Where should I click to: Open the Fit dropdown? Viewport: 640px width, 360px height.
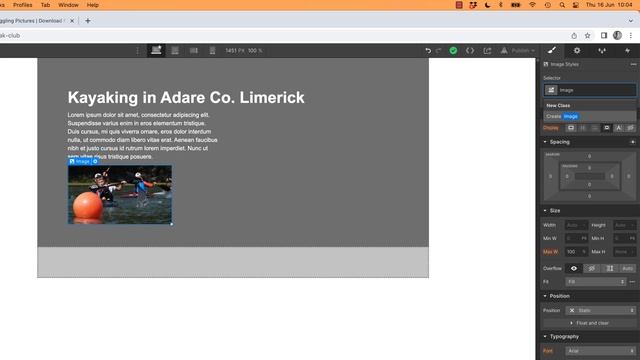tap(596, 282)
